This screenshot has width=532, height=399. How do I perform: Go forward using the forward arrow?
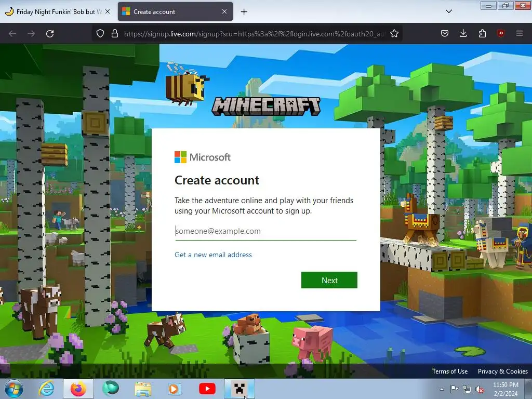coord(31,34)
